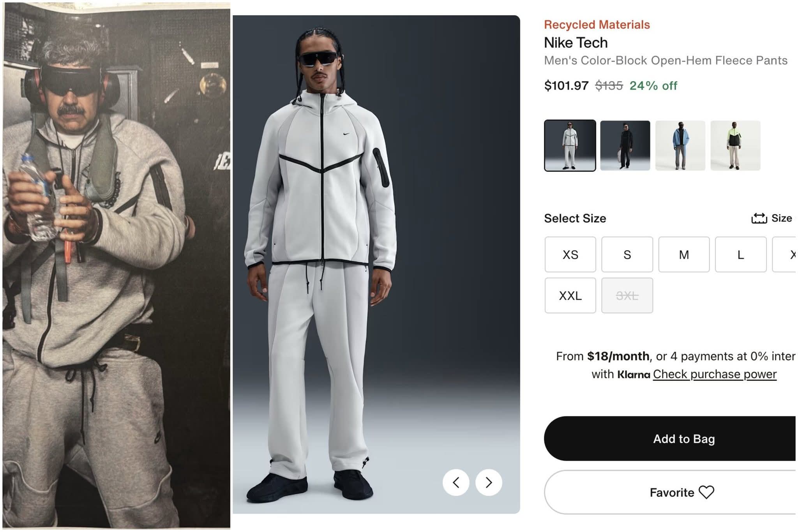Select the blue jacket colorway thumbnail

click(x=680, y=145)
